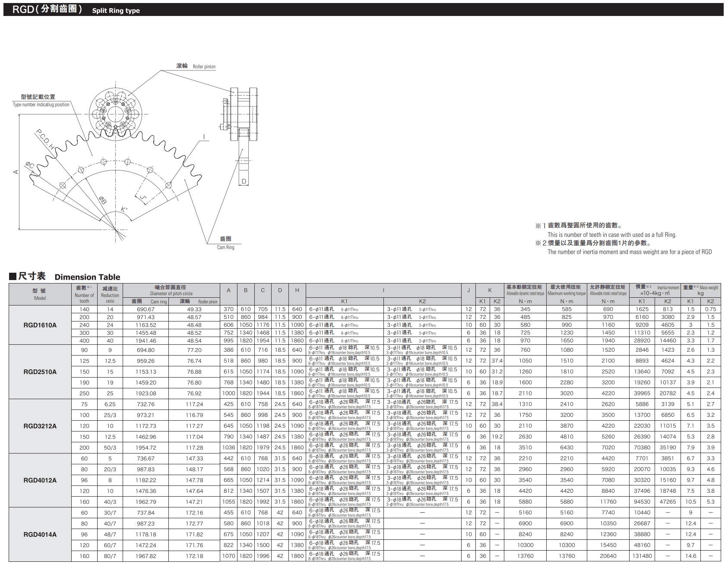Click the 'Allowable static rated torque' header
Viewport: 728px width, 567px height.
coord(608,293)
